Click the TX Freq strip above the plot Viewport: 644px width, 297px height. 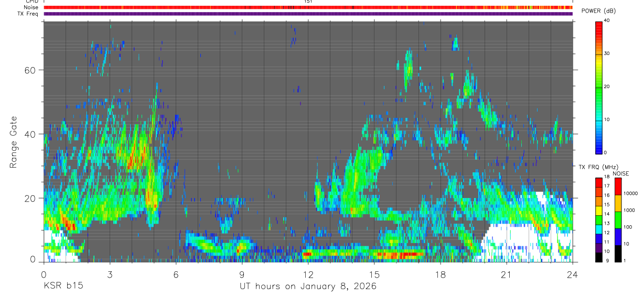pos(308,14)
